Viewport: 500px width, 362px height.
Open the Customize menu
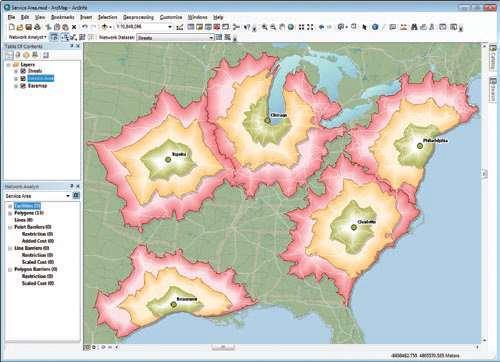coord(171,17)
